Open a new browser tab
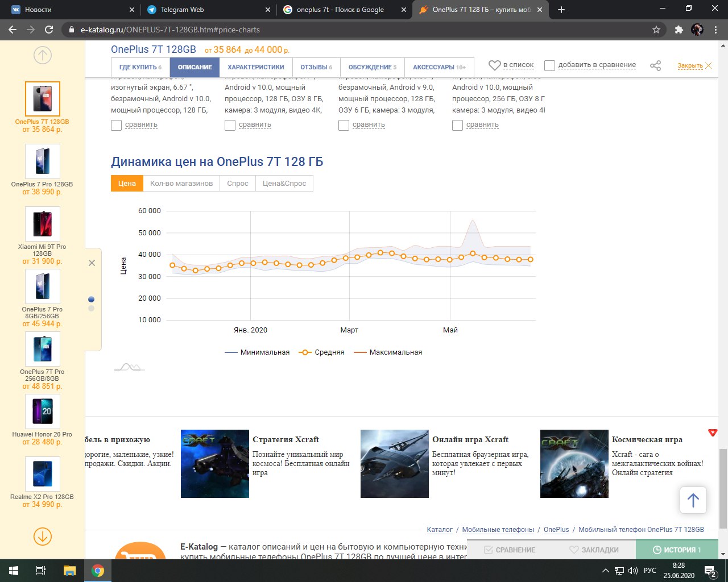This screenshot has width=728, height=582. coord(561,10)
